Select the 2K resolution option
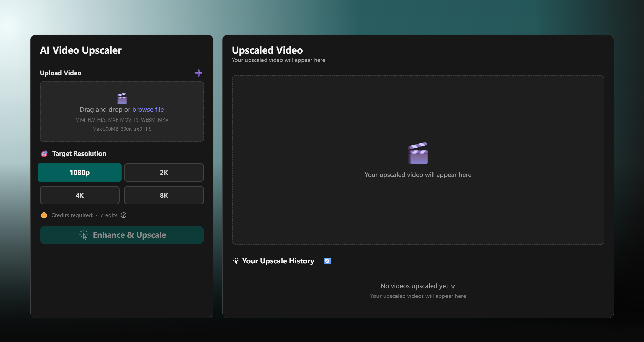This screenshot has width=644, height=342. [x=164, y=173]
